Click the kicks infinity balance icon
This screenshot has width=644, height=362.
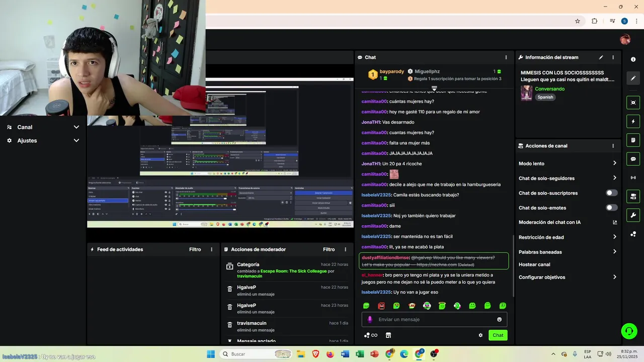pos(371,335)
